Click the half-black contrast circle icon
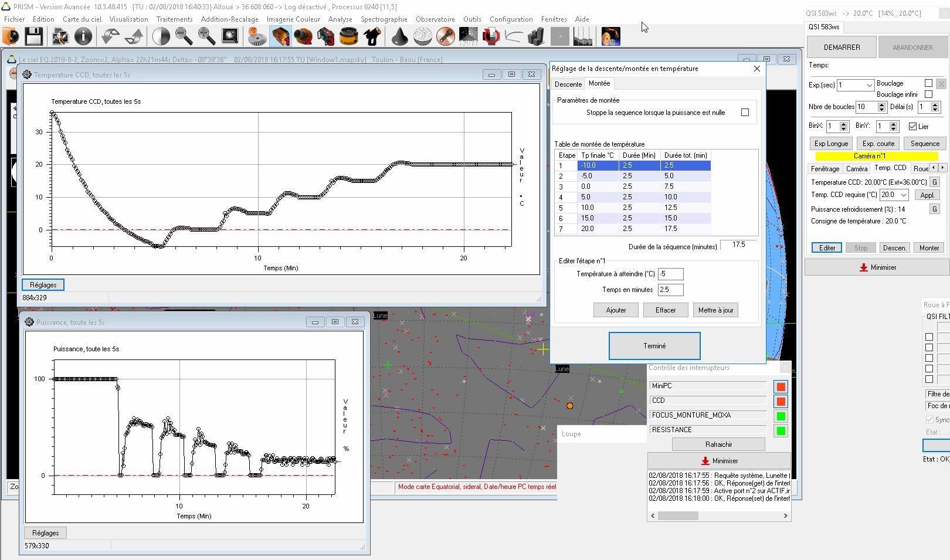Image resolution: width=950 pixels, height=560 pixels. point(161,37)
